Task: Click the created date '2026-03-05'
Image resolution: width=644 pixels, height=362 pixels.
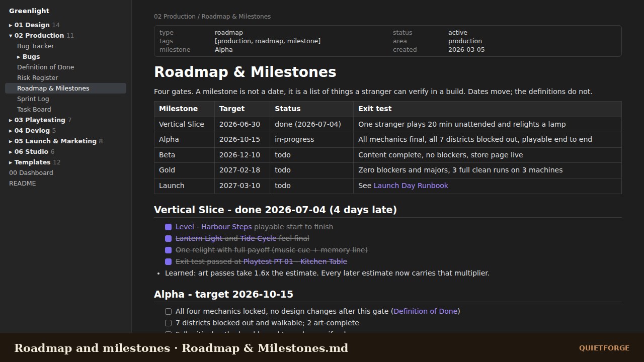Action: click(x=466, y=50)
